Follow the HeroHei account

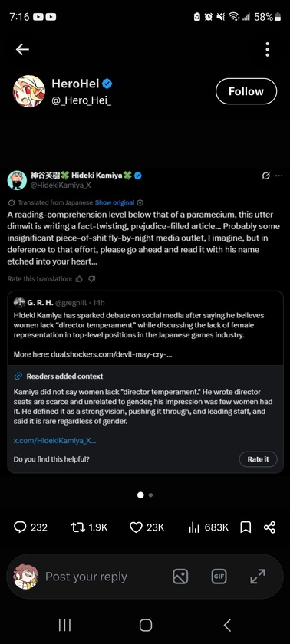click(x=246, y=91)
